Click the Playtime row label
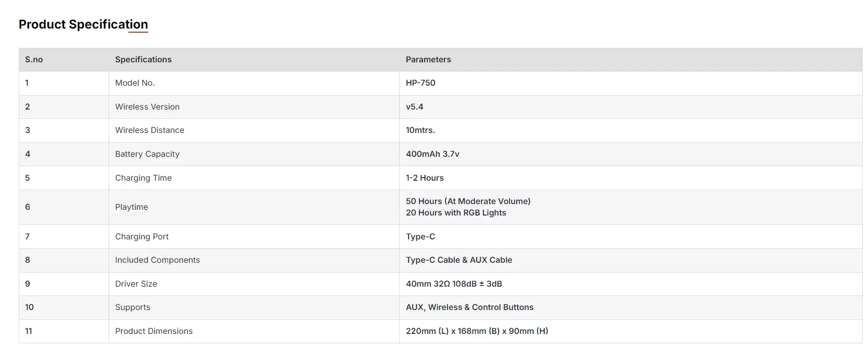This screenshot has height=350, width=868. coord(131,207)
